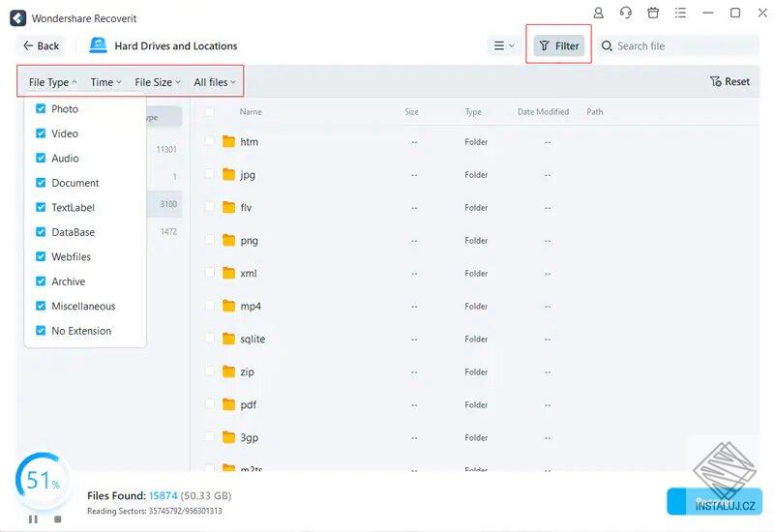Viewport: 774px width, 532px height.
Task: Open the flv folder icon
Action: tap(228, 207)
